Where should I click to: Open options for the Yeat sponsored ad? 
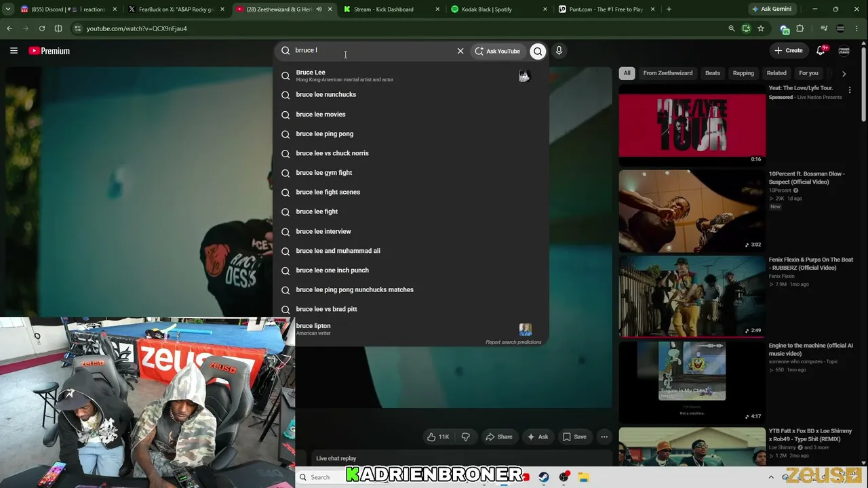[x=850, y=89]
